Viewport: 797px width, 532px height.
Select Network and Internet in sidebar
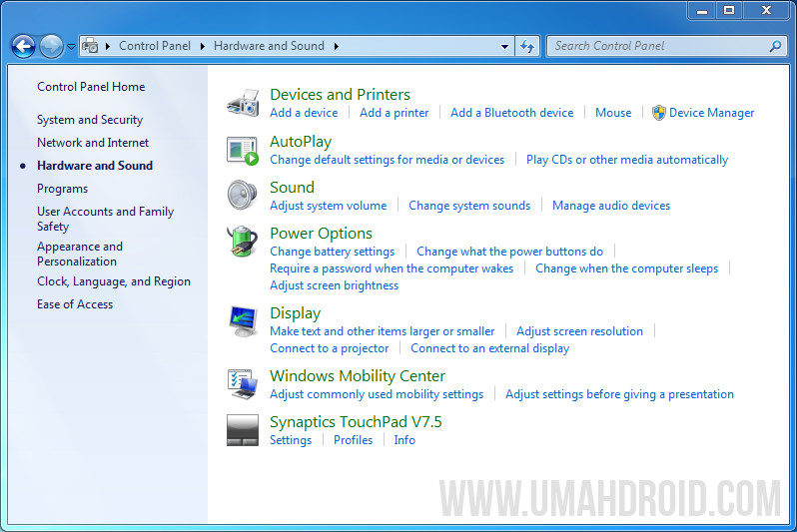93,143
